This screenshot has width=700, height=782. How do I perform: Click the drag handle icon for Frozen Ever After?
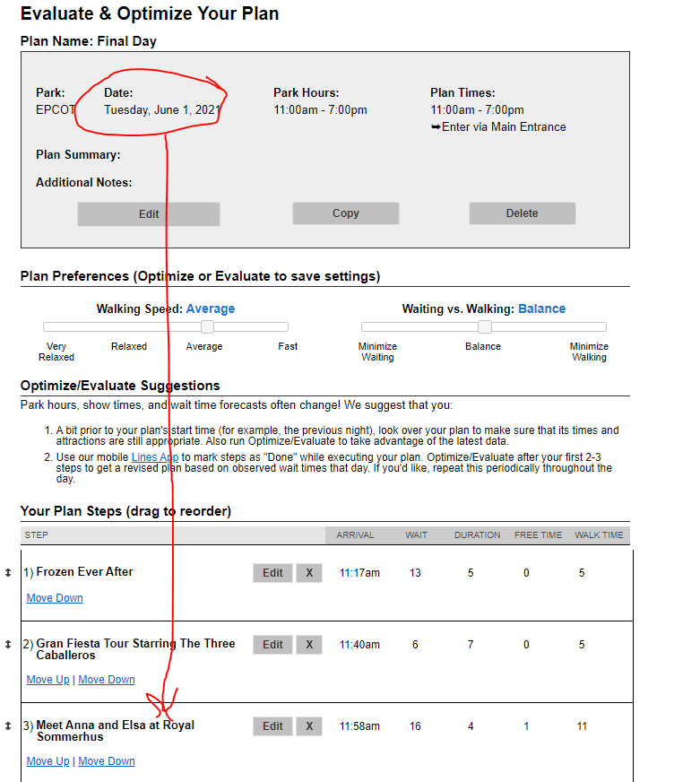click(x=8, y=572)
